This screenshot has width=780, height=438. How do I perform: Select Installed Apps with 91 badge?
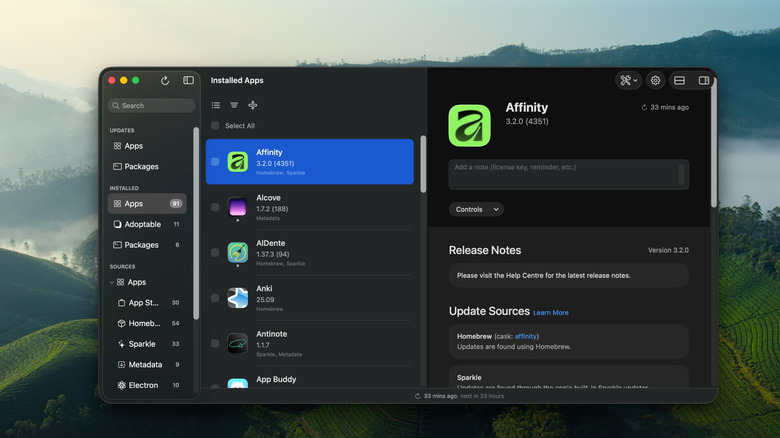(147, 204)
